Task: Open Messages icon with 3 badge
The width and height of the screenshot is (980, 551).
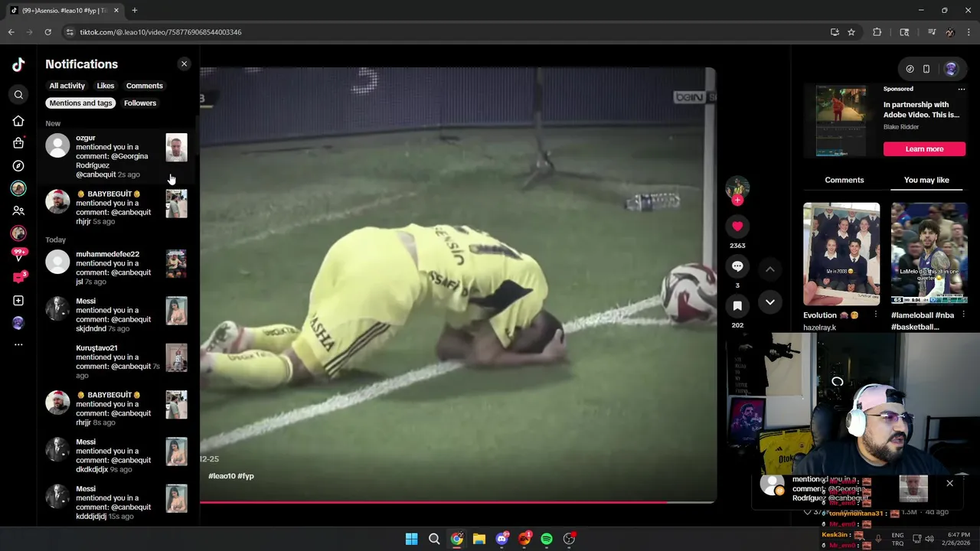Action: (18, 278)
